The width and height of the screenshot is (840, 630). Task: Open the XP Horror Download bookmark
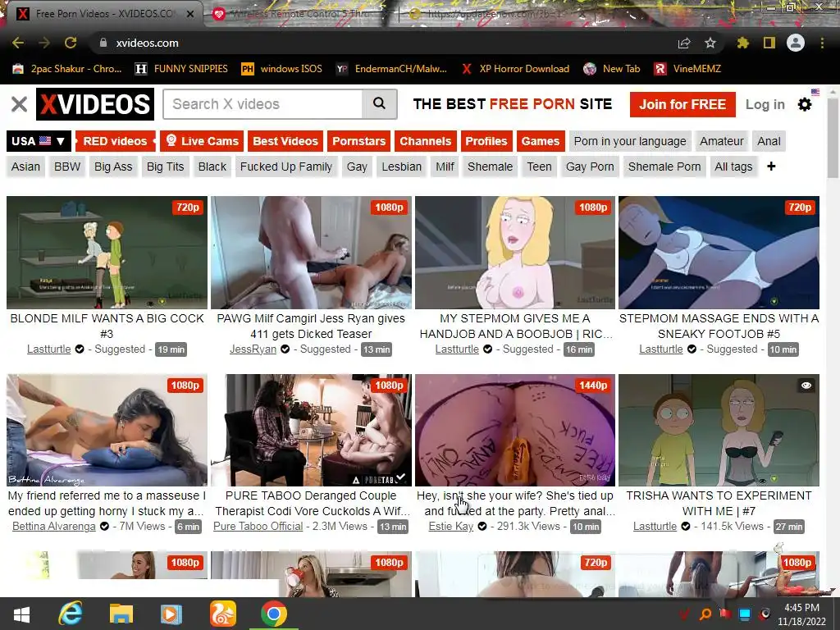(515, 69)
